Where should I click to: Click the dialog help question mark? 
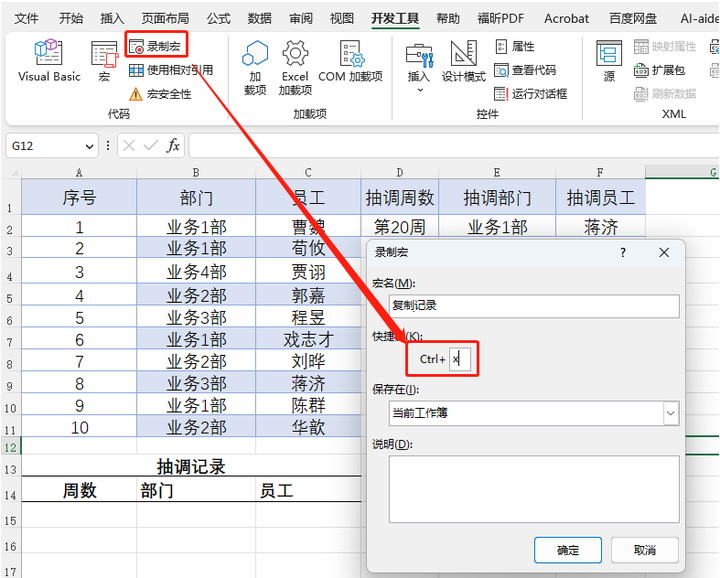click(x=623, y=253)
